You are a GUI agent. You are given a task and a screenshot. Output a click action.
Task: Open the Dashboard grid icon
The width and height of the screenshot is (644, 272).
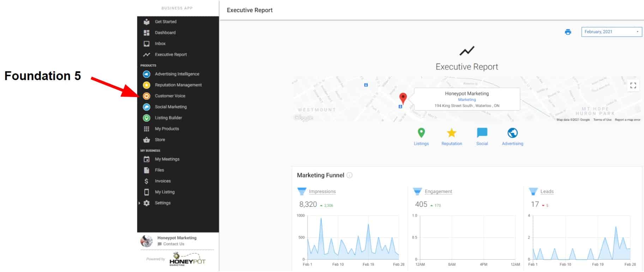(x=146, y=33)
